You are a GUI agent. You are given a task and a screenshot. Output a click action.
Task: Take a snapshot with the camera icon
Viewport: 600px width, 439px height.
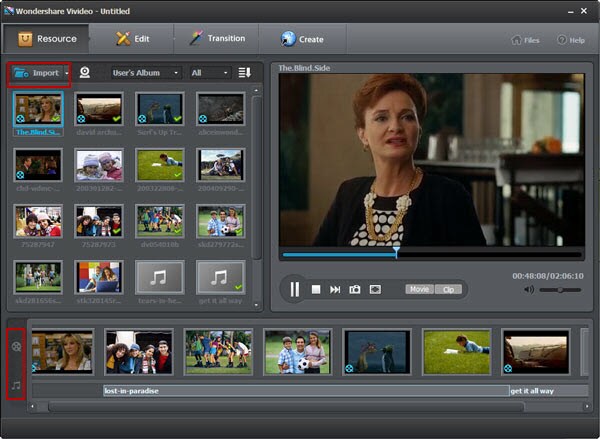point(355,289)
